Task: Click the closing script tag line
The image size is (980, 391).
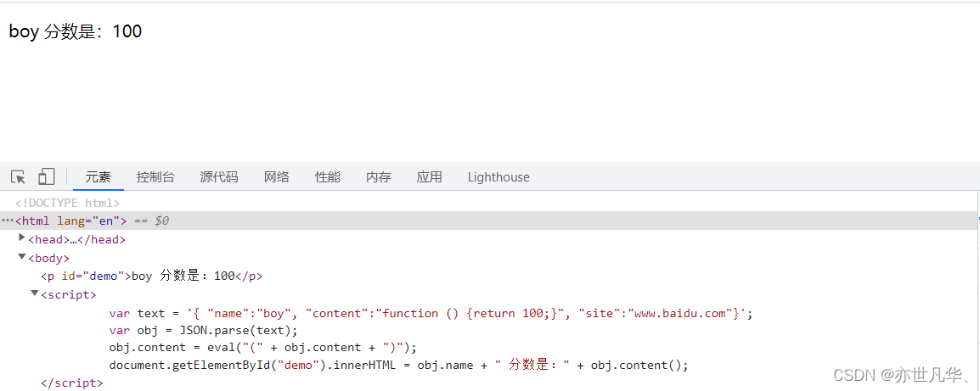Action: point(72,383)
